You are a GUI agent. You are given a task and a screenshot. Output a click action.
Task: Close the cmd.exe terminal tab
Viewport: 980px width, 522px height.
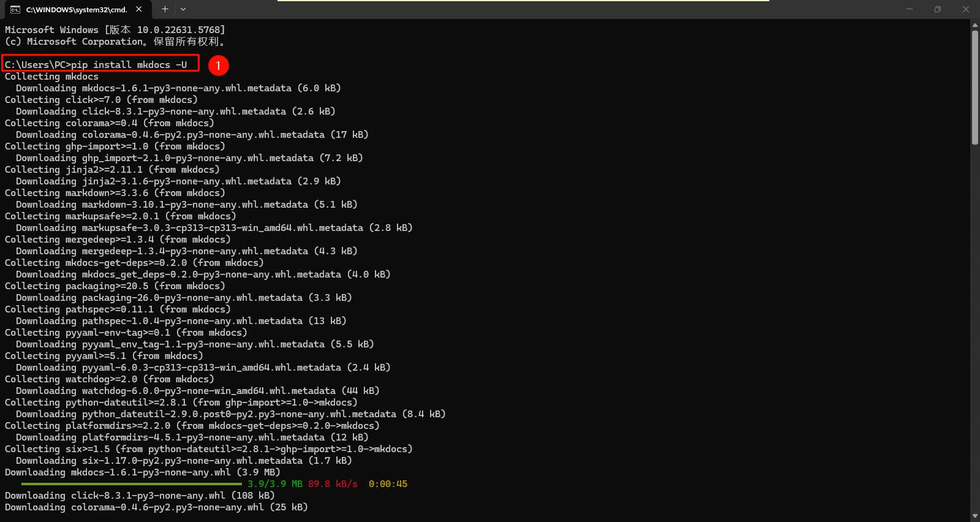139,9
